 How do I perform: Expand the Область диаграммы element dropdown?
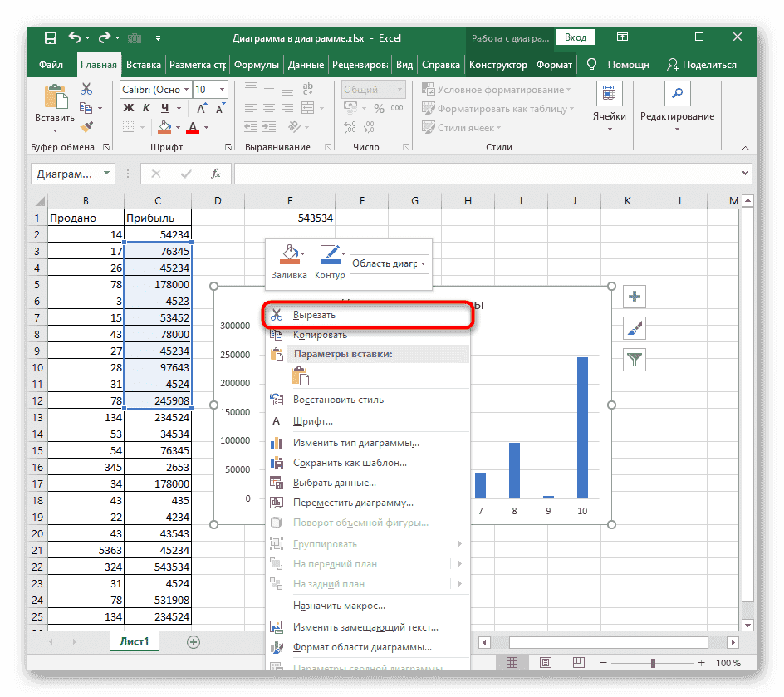point(424,264)
